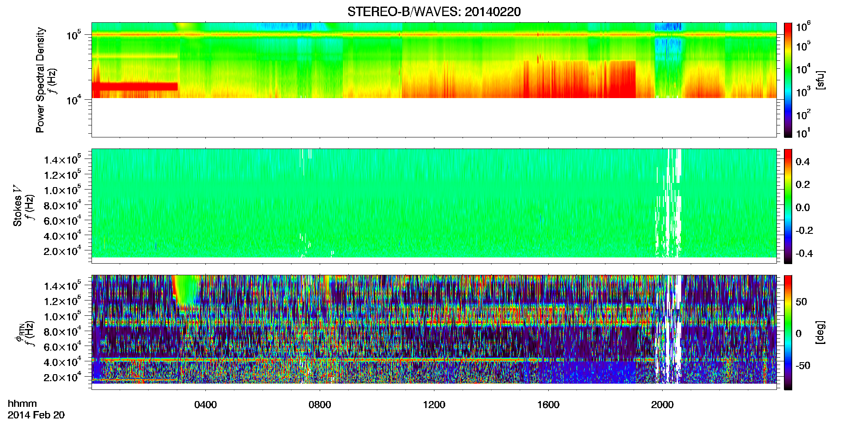Click the power spectral density color bar
This screenshot has height=447, width=868.
coord(788,80)
